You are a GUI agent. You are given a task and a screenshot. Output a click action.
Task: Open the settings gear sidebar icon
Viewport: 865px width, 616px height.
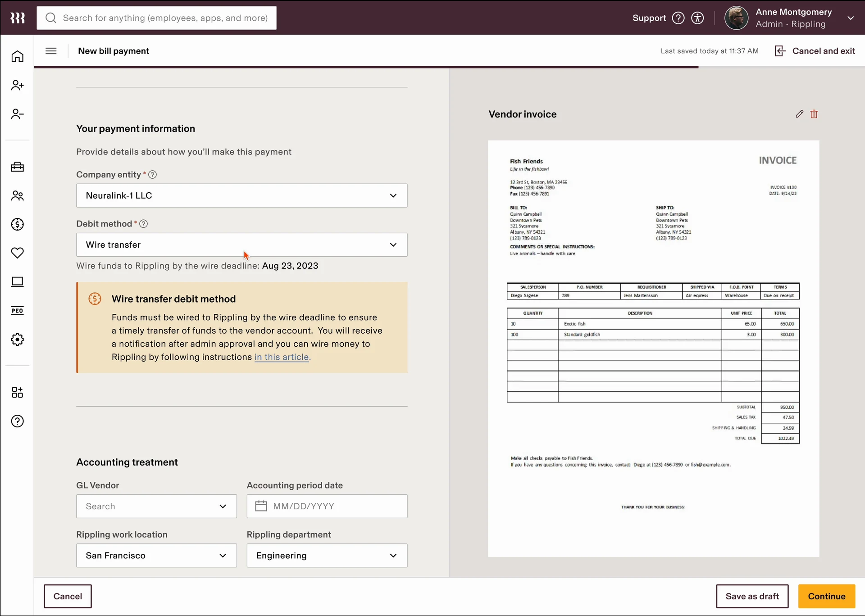[18, 340]
